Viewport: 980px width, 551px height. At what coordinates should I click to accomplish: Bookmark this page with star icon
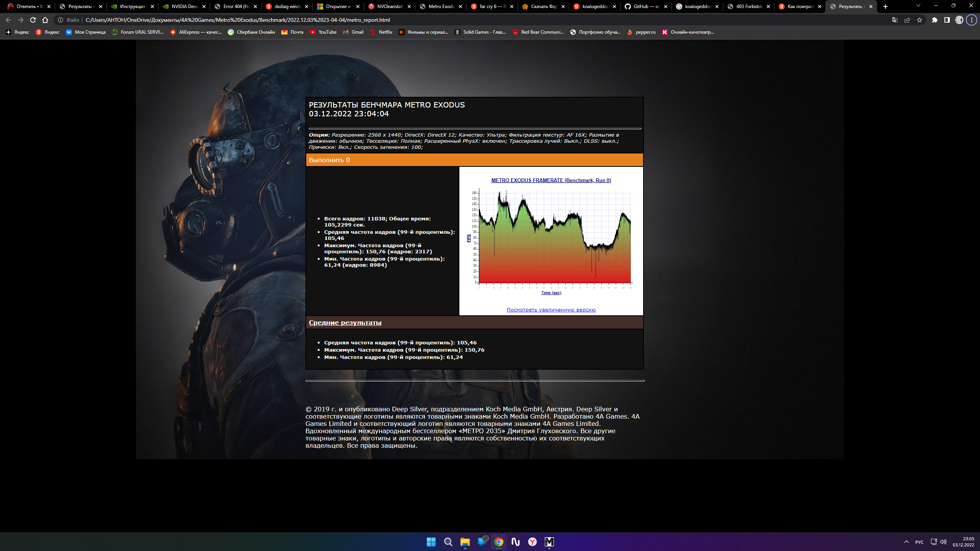coord(920,20)
